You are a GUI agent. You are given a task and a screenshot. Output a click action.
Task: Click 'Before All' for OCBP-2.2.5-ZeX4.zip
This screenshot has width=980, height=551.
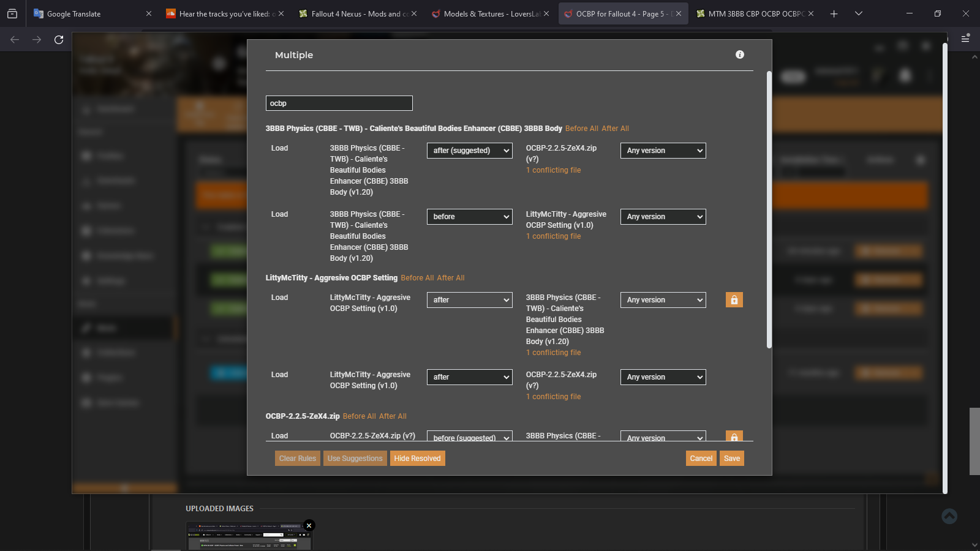pos(360,416)
